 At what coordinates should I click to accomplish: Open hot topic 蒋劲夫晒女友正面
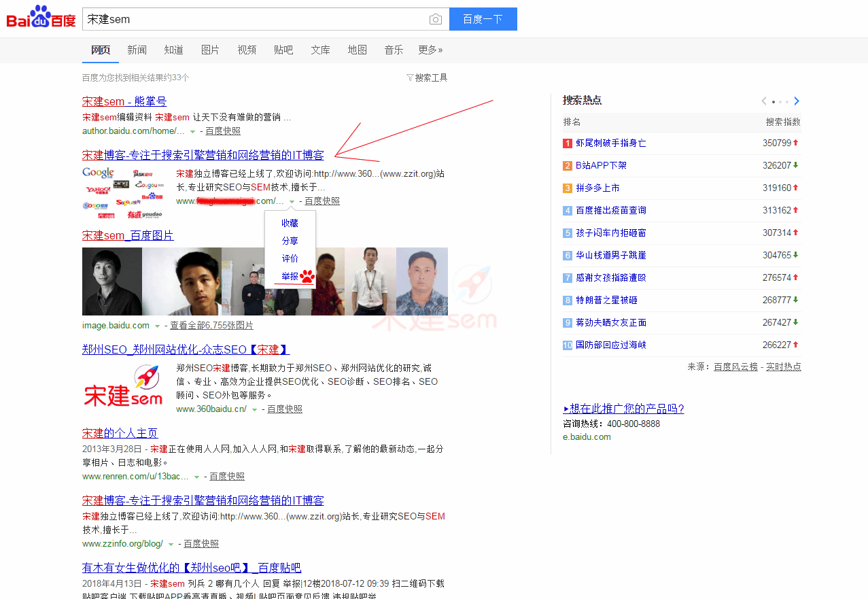pyautogui.click(x=611, y=323)
